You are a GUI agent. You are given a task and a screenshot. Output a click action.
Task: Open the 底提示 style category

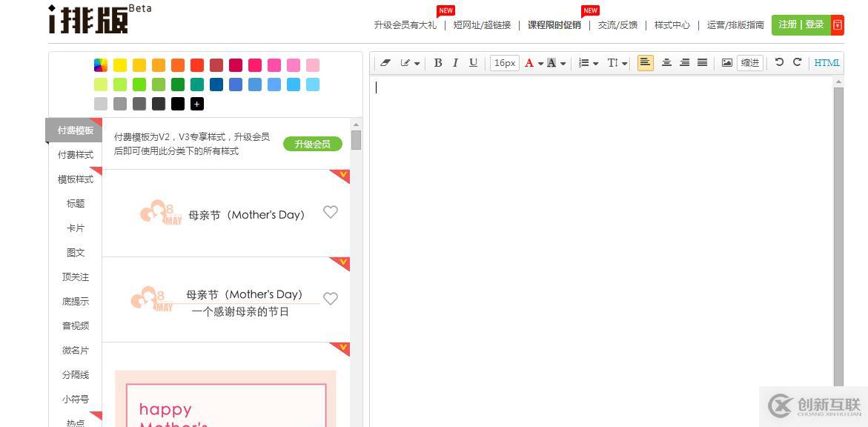76,301
